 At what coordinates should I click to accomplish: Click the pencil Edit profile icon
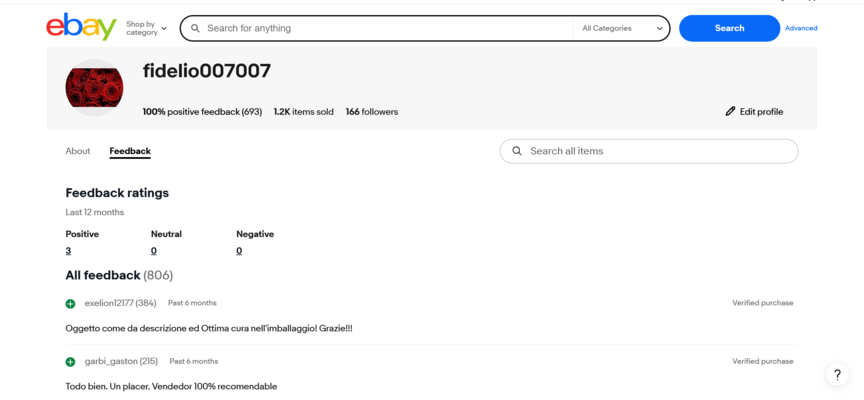click(x=730, y=112)
